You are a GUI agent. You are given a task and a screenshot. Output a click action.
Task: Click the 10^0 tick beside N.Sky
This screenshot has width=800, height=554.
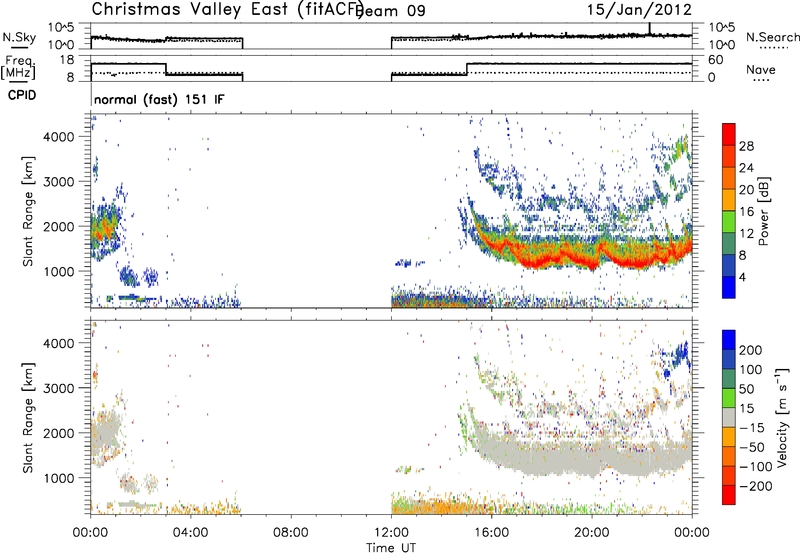61,45
